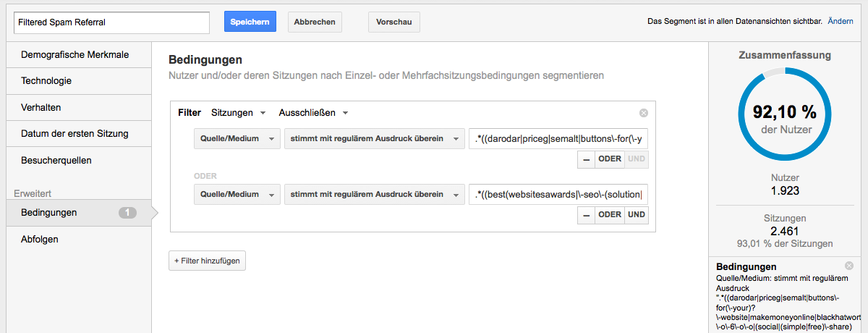Click the Ändern link
868x333 pixels.
click(x=840, y=22)
